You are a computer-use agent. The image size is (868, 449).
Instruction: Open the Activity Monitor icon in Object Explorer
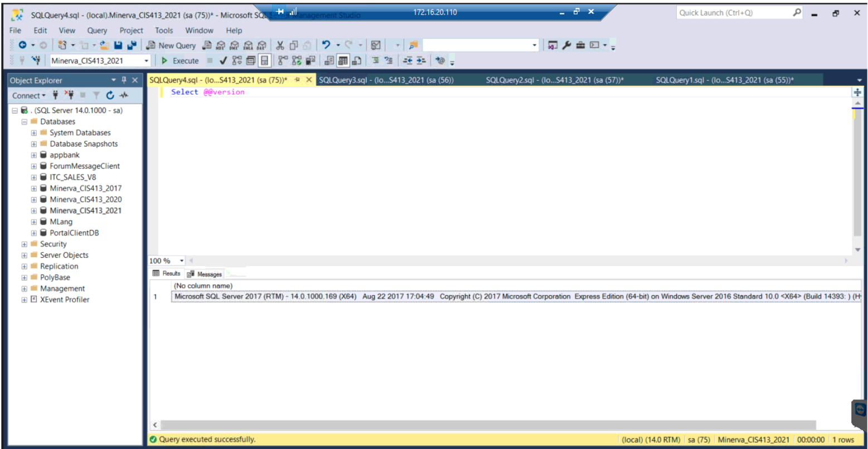point(124,95)
